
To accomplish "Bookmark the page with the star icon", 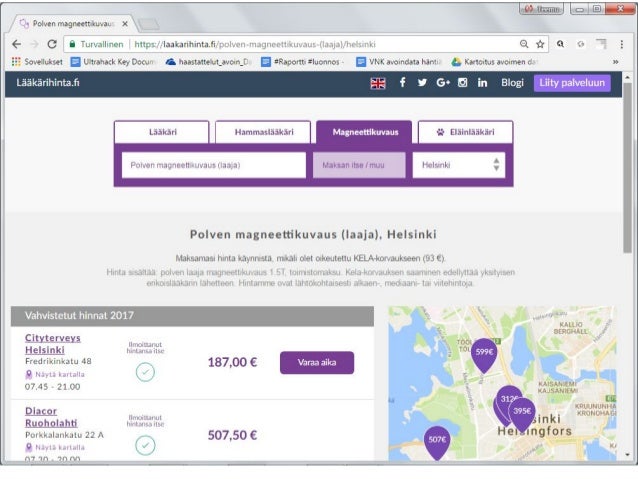I will (x=540, y=44).
